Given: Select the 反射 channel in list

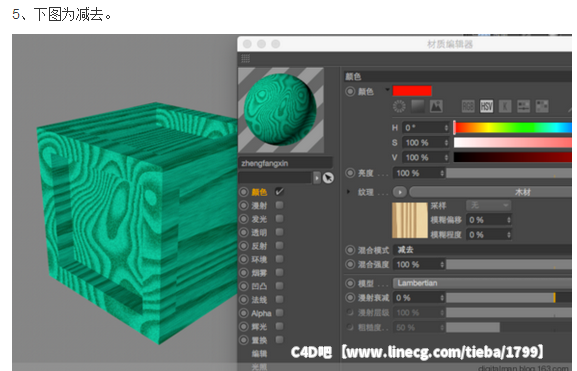Looking at the screenshot, I should pos(259,246).
